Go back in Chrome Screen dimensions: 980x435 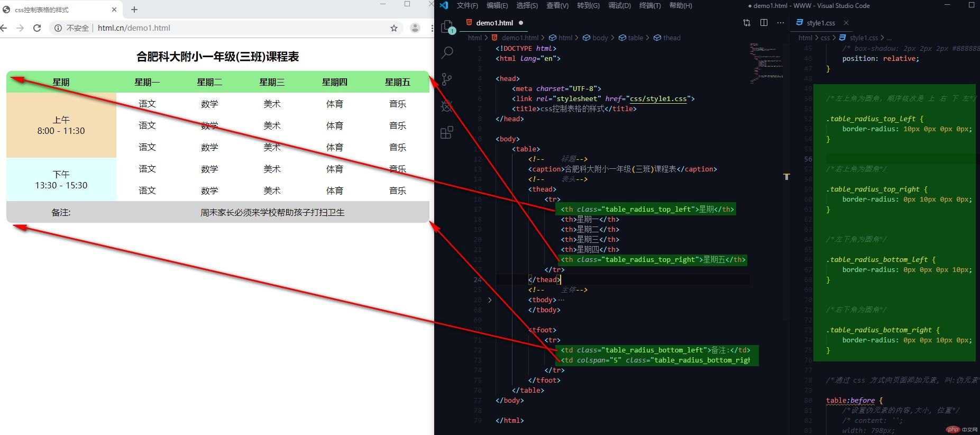pos(4,28)
